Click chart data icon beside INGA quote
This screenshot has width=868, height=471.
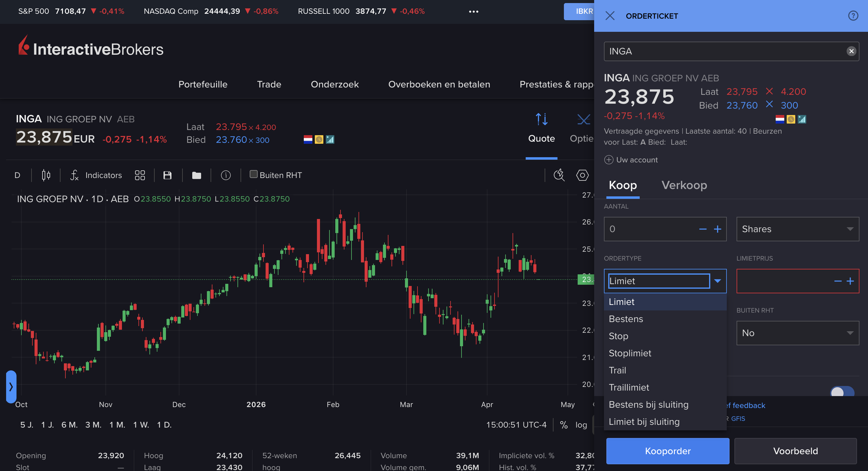(330, 139)
